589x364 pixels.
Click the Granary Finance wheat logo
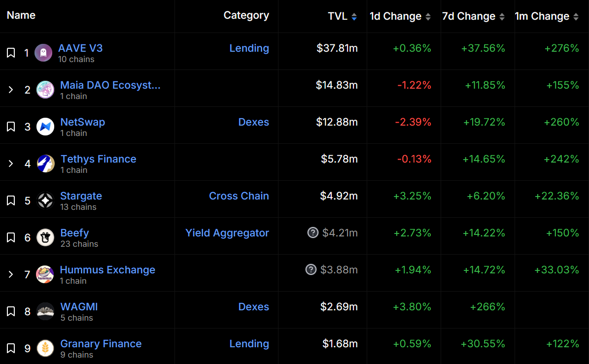[45, 348]
